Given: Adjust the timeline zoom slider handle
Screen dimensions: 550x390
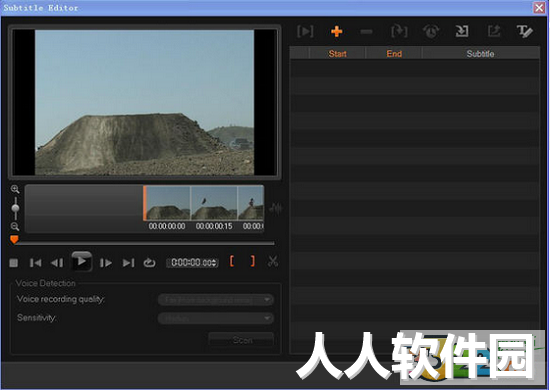Looking at the screenshot, I should point(15,208).
